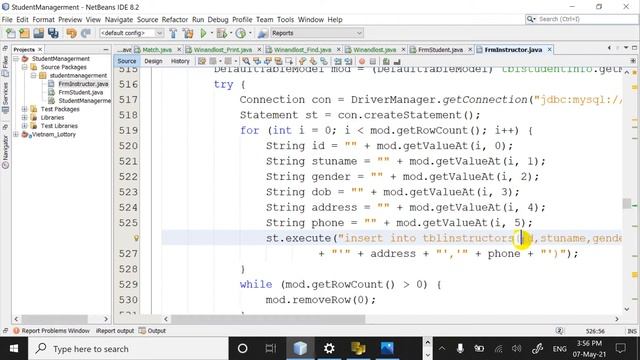This screenshot has width=640, height=360.
Task: Collapse the StudentManagerment project node
Action: 16,59
